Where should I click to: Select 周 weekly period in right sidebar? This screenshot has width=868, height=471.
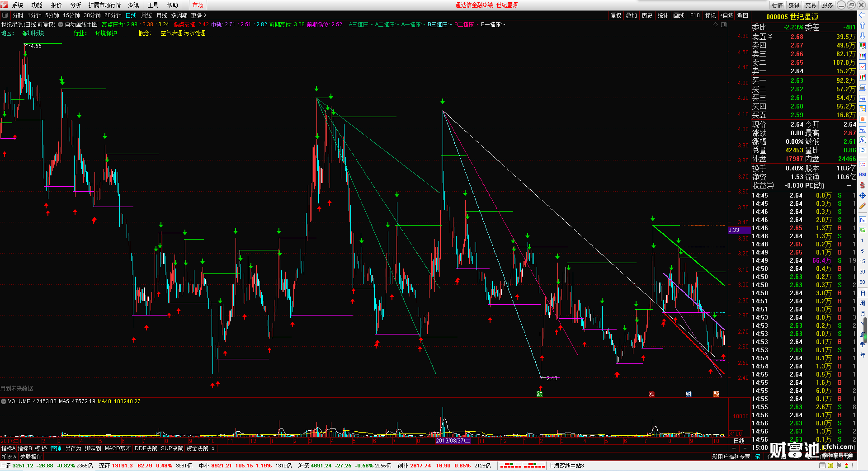[x=862, y=303]
